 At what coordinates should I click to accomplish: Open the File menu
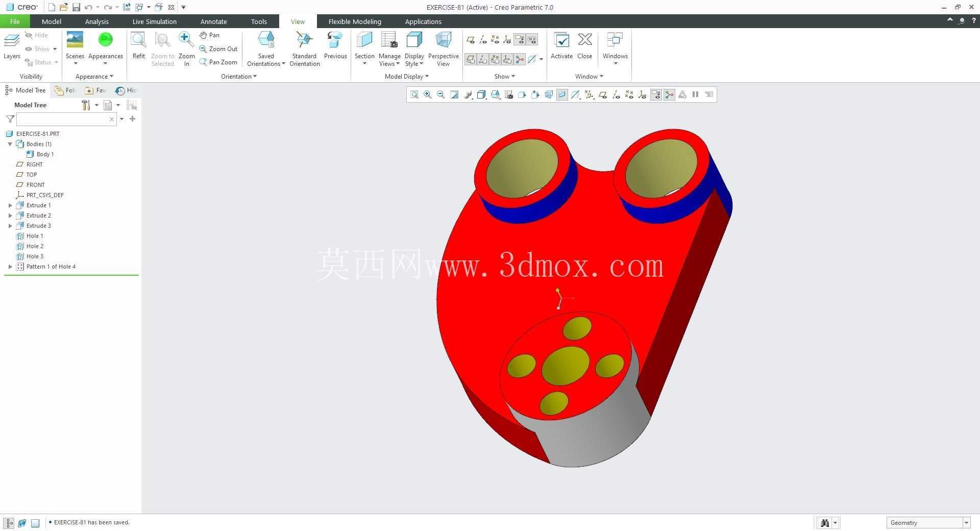(x=15, y=21)
